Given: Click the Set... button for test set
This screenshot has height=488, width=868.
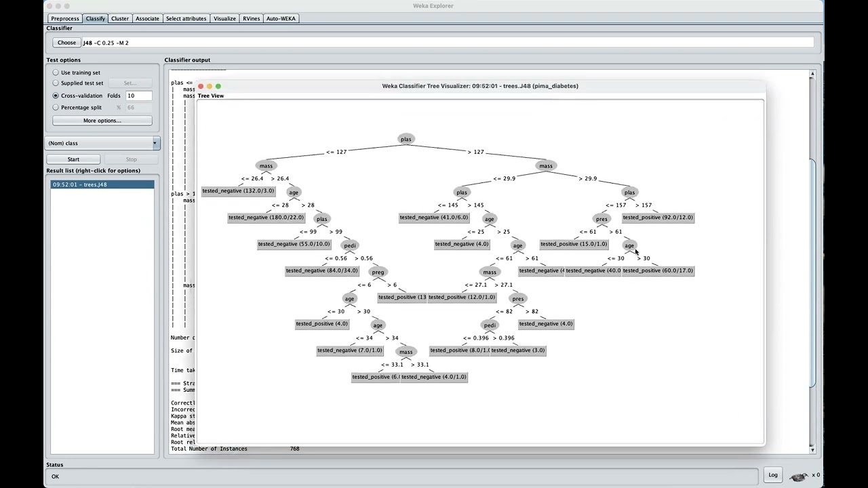Looking at the screenshot, I should pos(130,83).
